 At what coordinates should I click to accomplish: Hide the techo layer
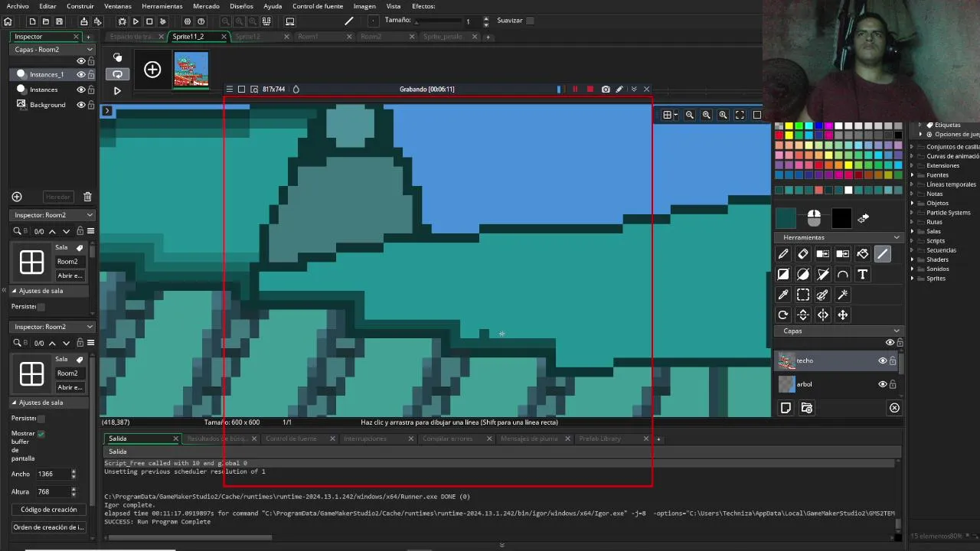click(882, 360)
